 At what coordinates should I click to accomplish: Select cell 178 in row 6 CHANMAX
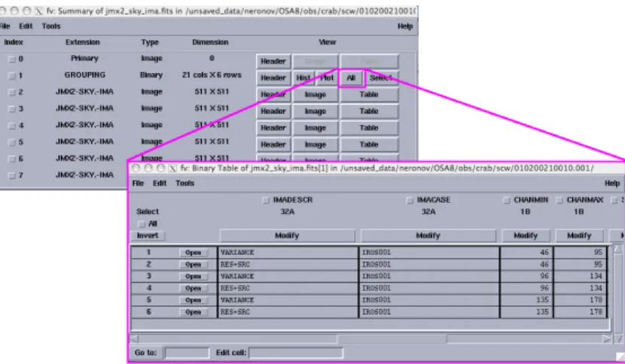pos(581,312)
